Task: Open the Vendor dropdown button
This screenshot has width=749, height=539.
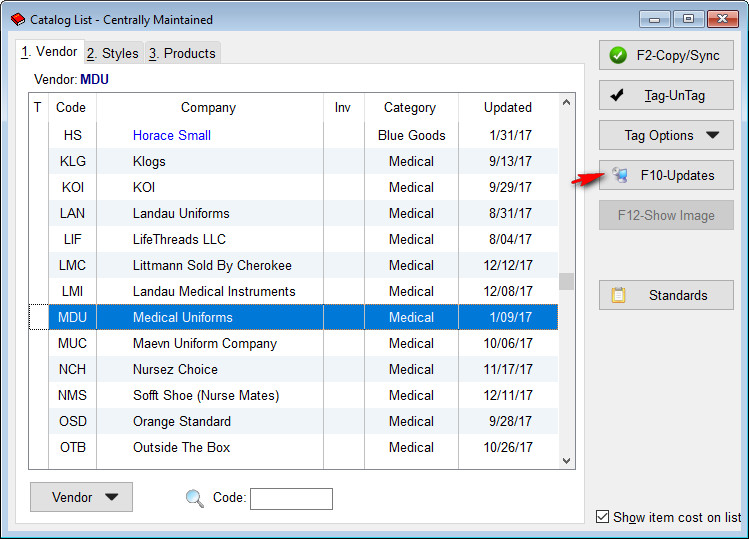Action: [x=81, y=497]
